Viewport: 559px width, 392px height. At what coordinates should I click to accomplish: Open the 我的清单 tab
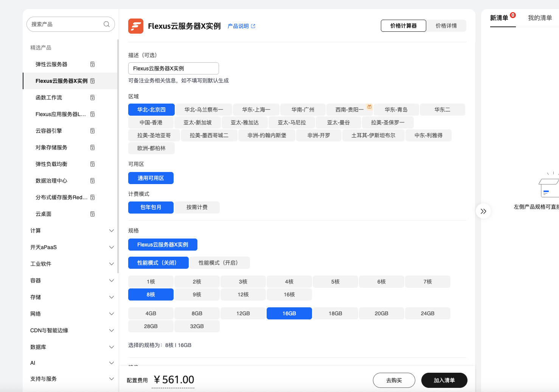tap(540, 18)
